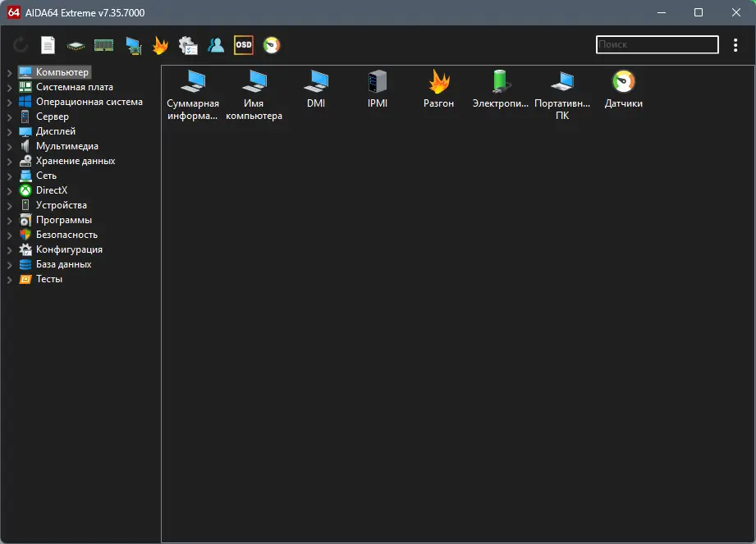Screen dimensions: 756x544
Task: Open the three-dot menu near the search box
Action: pyautogui.click(x=735, y=45)
